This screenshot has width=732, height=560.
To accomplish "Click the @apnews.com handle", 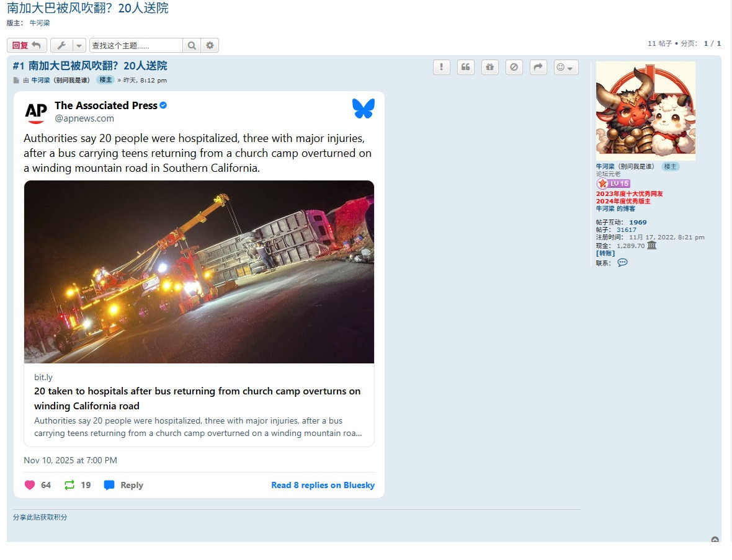I will click(84, 118).
